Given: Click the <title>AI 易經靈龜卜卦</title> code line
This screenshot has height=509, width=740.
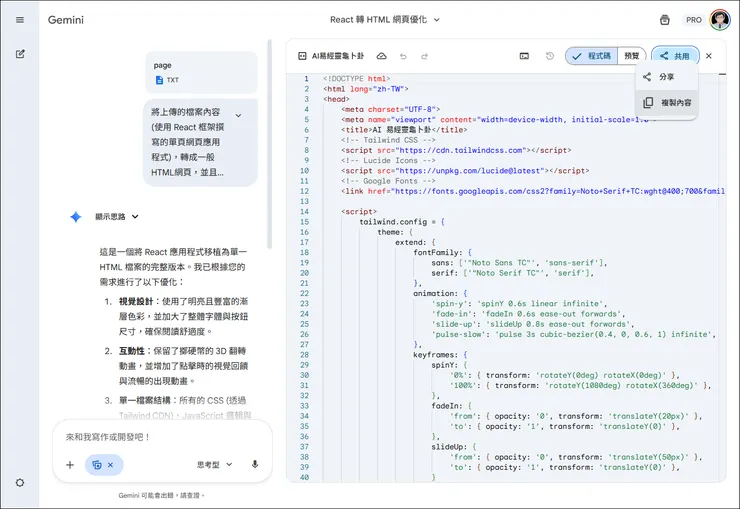Looking at the screenshot, I should coord(404,130).
